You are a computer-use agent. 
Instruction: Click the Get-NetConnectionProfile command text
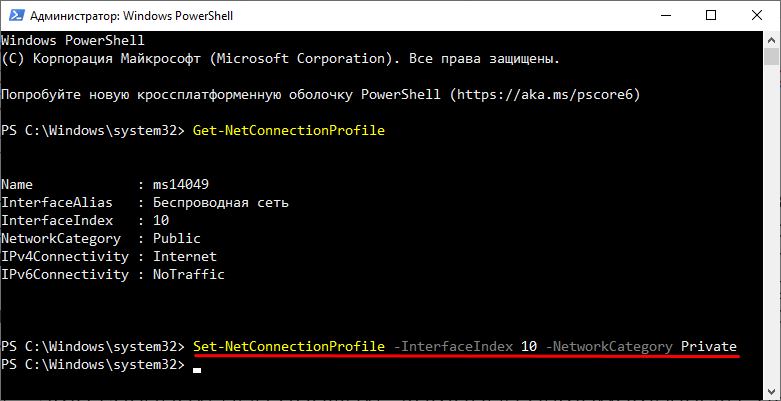click(x=289, y=131)
